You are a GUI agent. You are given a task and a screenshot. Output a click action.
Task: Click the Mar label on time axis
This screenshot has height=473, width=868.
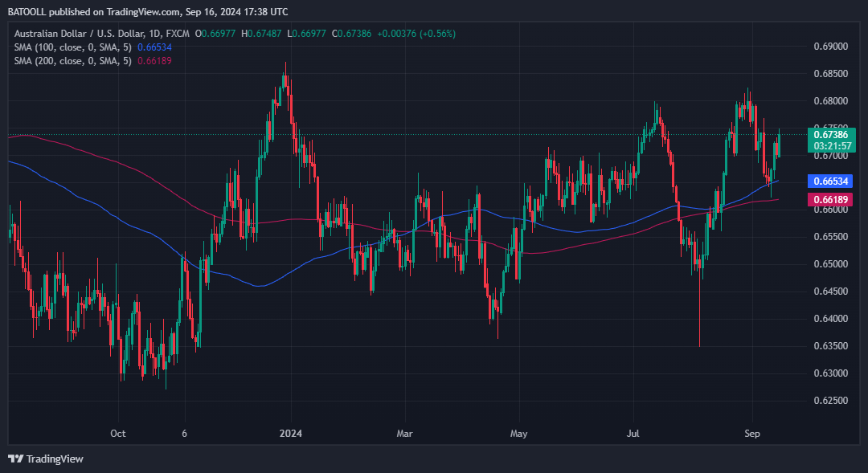(x=404, y=434)
